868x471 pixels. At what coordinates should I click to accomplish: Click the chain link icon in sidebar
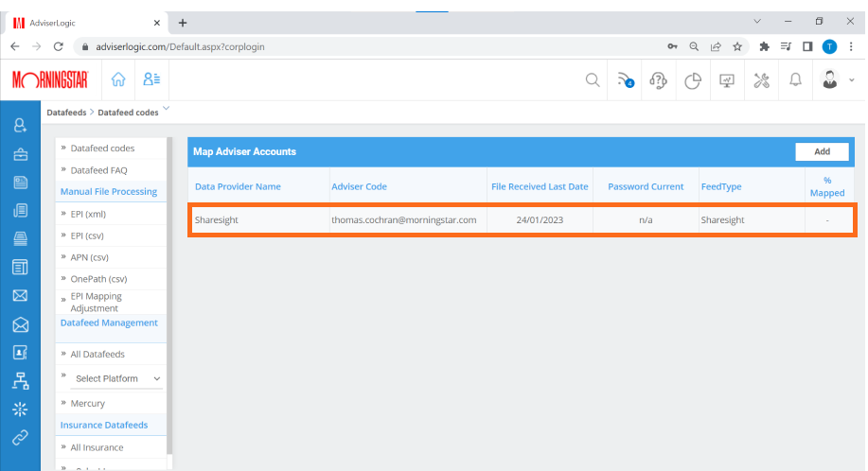tap(20, 437)
